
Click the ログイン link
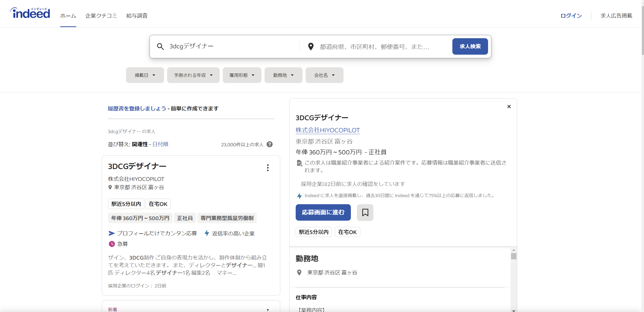[571, 16]
